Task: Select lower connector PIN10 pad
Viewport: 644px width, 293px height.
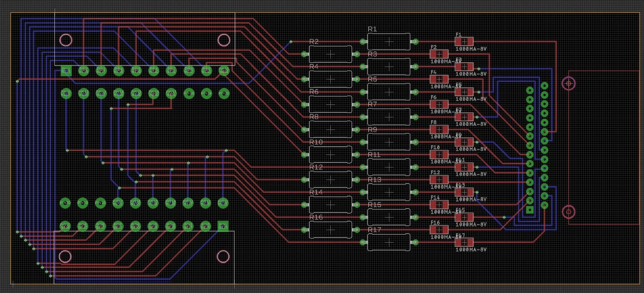Action: 65,226
